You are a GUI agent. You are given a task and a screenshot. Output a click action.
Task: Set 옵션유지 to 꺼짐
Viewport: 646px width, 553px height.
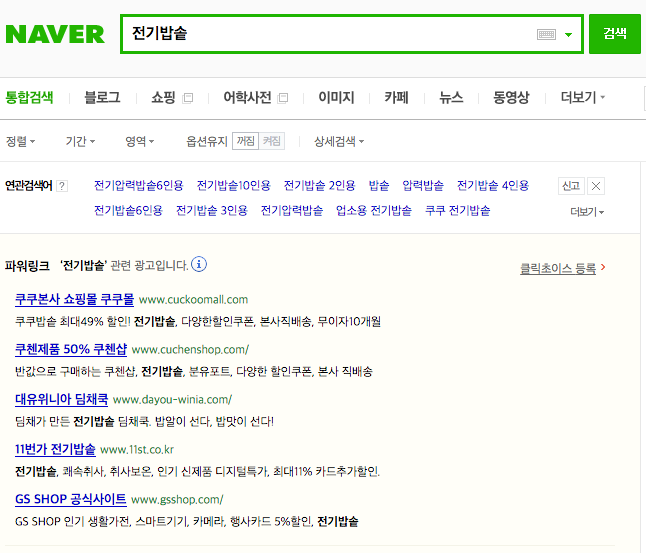246,141
